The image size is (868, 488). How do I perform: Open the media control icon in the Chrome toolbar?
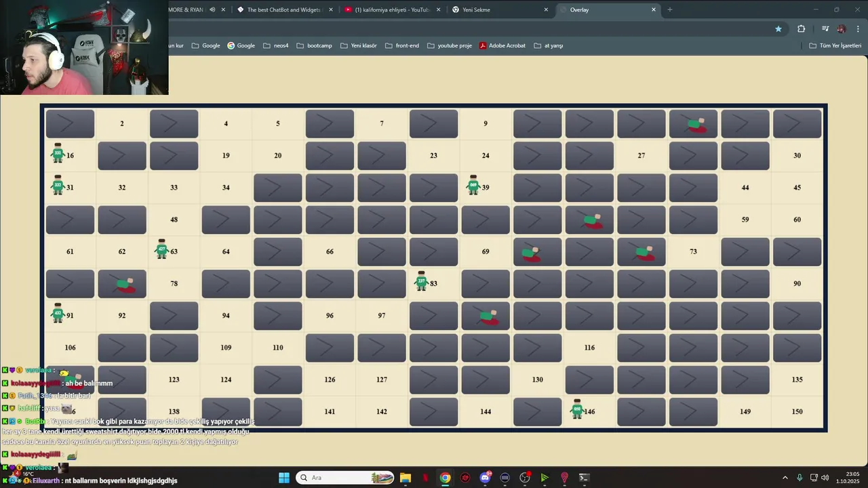825,28
